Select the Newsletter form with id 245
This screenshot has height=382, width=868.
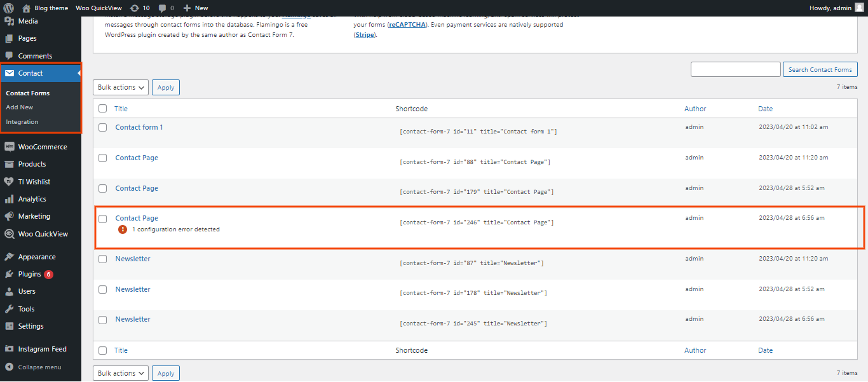pos(103,320)
